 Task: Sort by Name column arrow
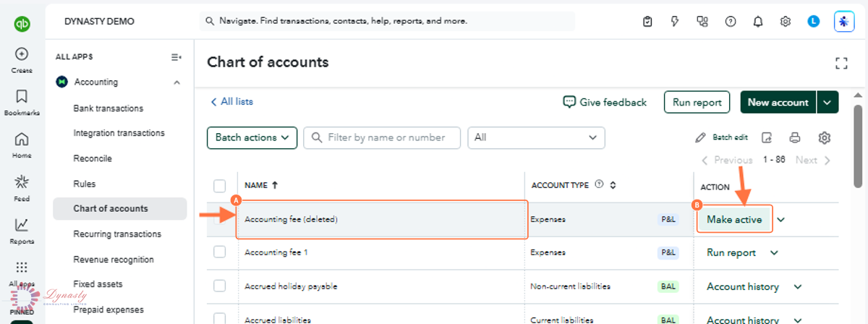tap(275, 185)
